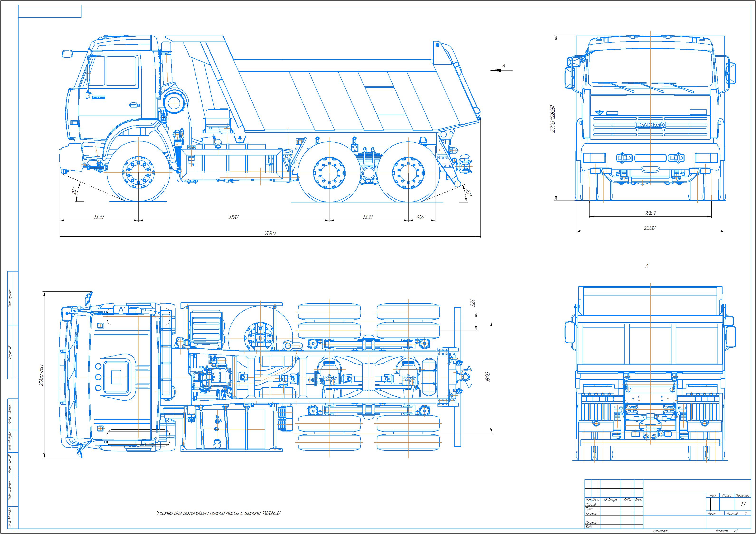This screenshot has height=534, width=756.
Task: Select the 3190 wheelbase dimension text
Action: pyautogui.click(x=233, y=217)
